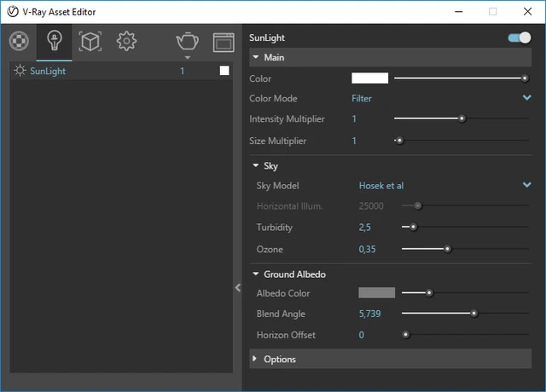
Task: Toggle the white box in SunLight row
Action: click(x=224, y=72)
